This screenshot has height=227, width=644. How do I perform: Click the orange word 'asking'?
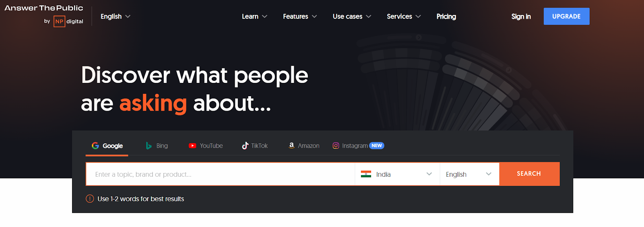point(153,103)
